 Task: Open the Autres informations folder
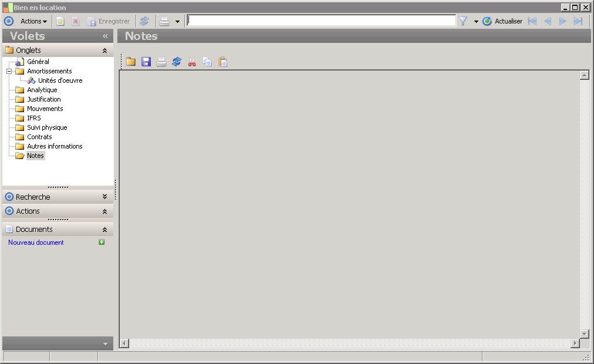[x=55, y=146]
